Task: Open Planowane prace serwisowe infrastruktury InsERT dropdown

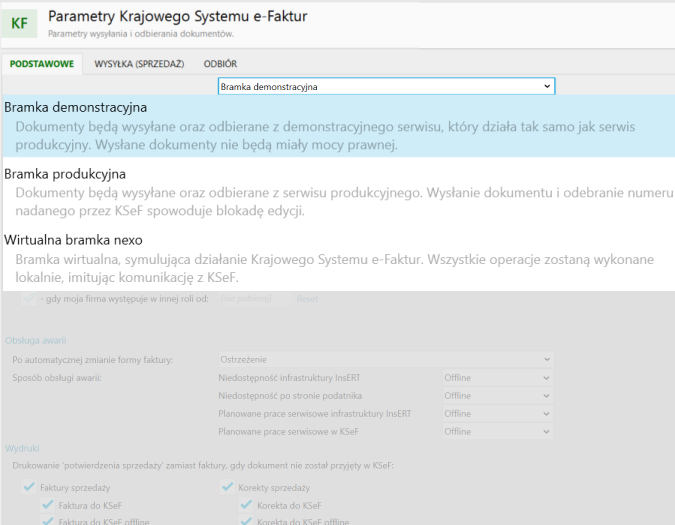Action: click(x=497, y=414)
